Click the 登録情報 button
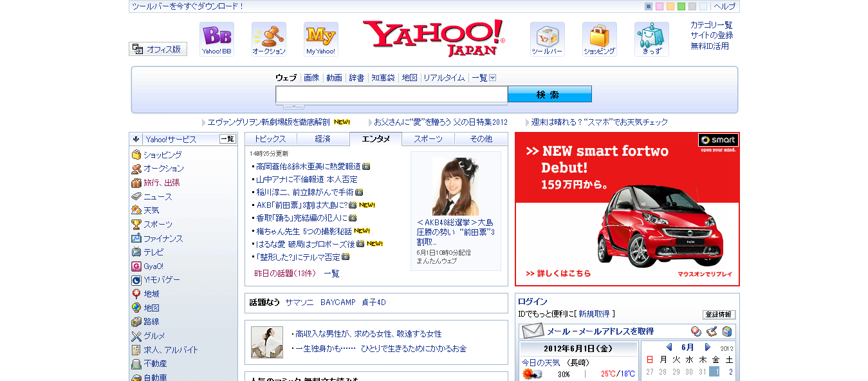This screenshot has height=381, width=868. pyautogui.click(x=719, y=315)
